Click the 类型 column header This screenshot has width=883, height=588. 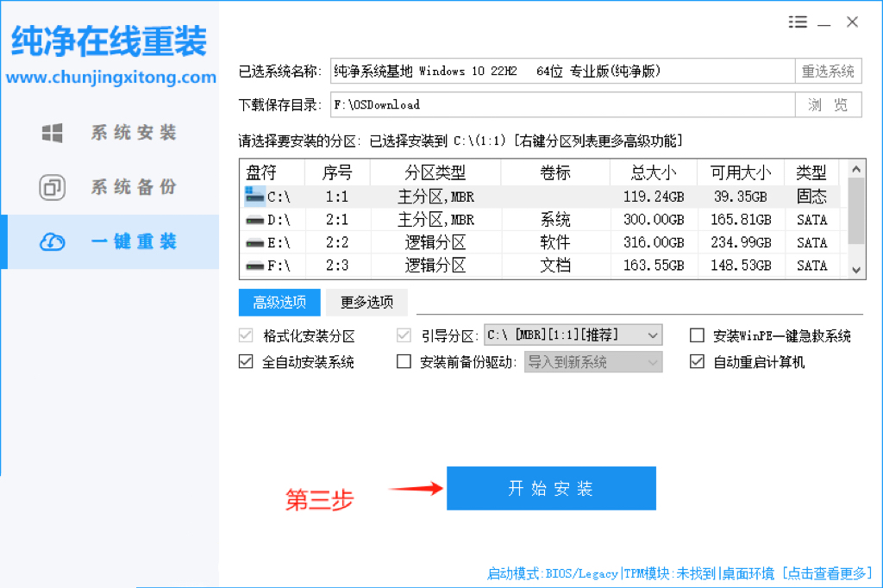811,172
